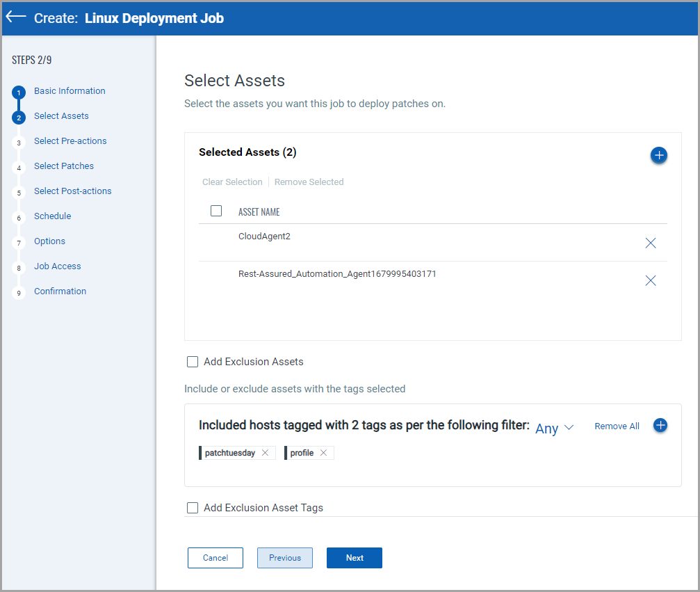Click the Next button
The width and height of the screenshot is (700, 592).
pyautogui.click(x=355, y=558)
